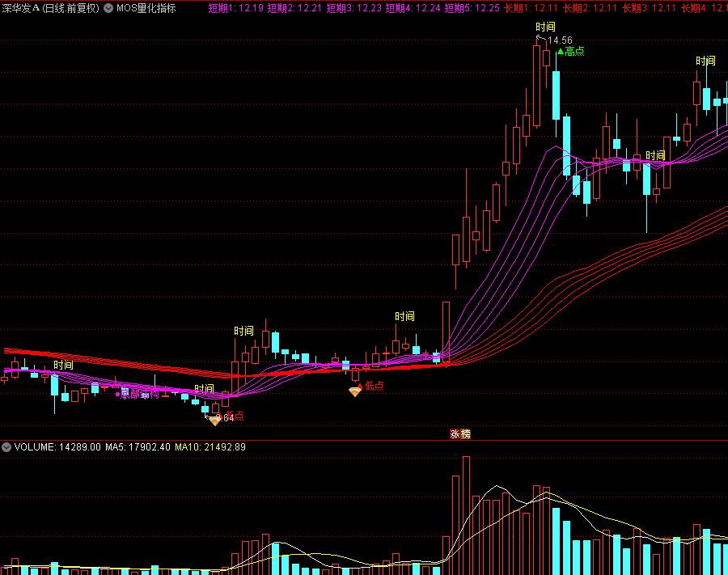Click the magenta 底部结构 label
728x575 pixels.
pos(139,395)
